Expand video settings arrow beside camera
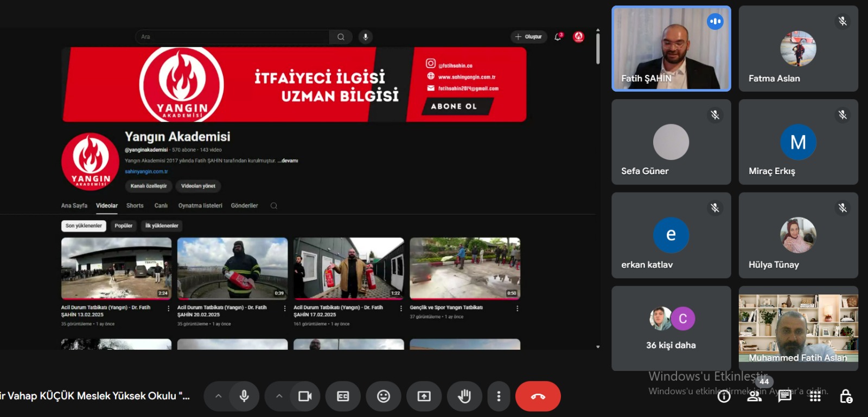 pos(279,396)
